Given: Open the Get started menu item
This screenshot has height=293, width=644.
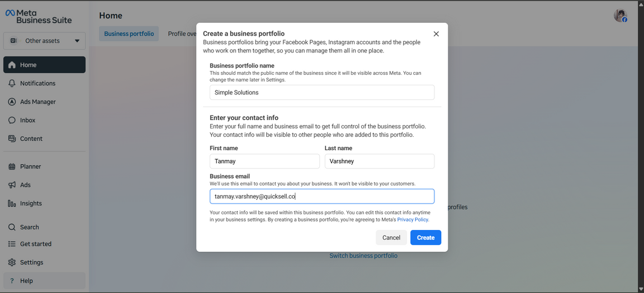Looking at the screenshot, I should 36,244.
